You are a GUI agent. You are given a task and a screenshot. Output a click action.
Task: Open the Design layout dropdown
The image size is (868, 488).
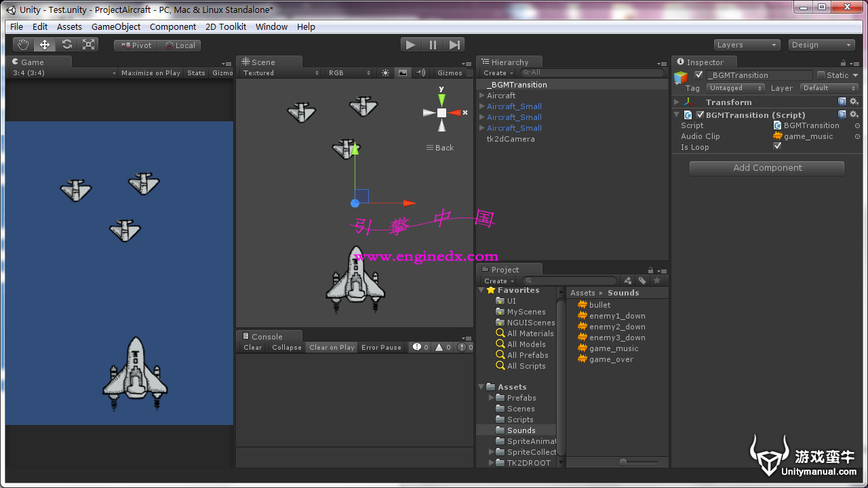coord(822,45)
